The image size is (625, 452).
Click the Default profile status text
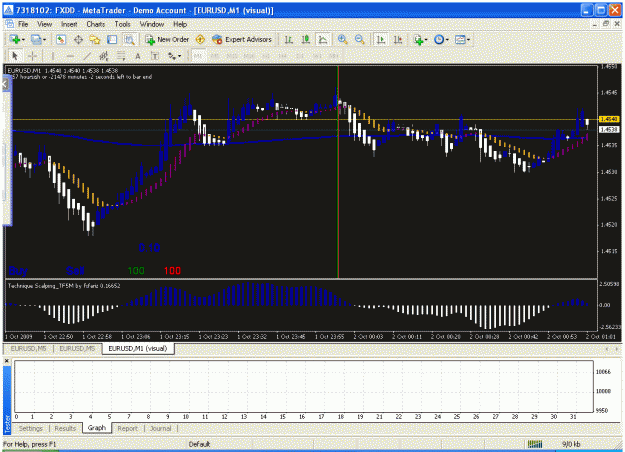pyautogui.click(x=199, y=444)
